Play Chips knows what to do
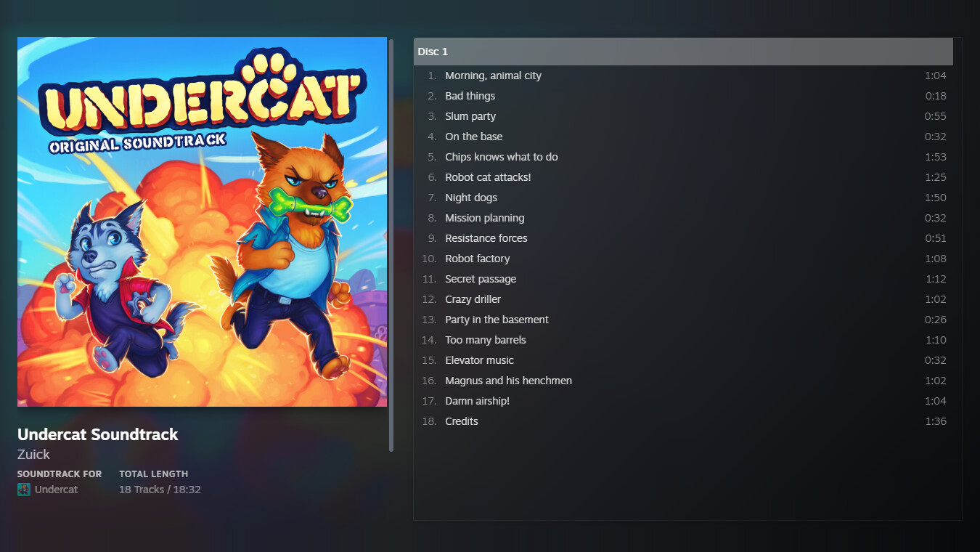 coord(501,156)
